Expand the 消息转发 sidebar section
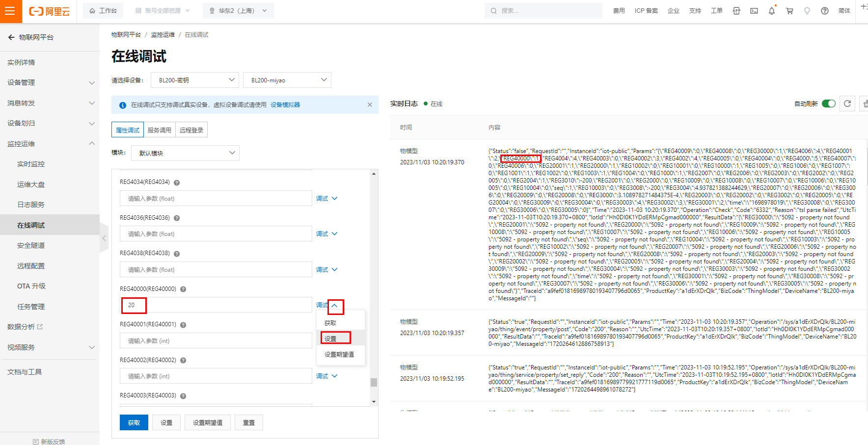The image size is (868, 445). point(50,103)
